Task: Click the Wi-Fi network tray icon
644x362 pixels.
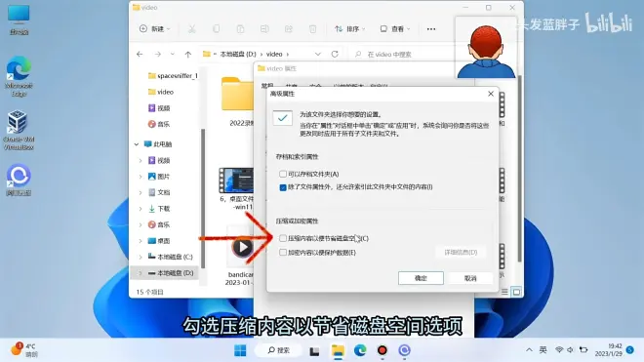Action: point(559,350)
